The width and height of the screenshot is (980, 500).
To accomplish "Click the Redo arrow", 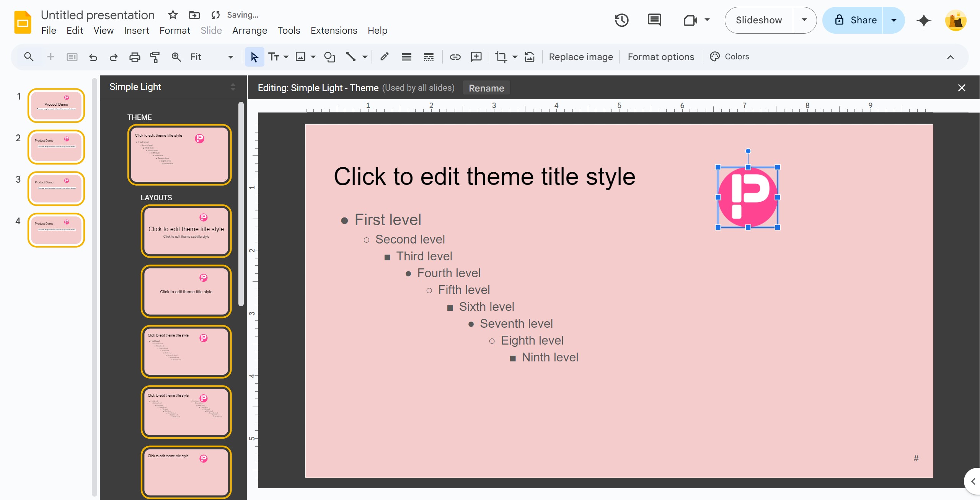I will pyautogui.click(x=114, y=57).
